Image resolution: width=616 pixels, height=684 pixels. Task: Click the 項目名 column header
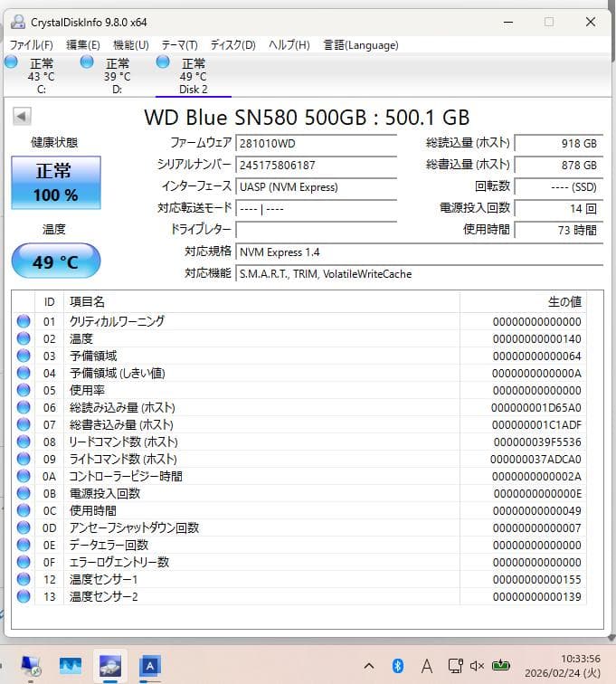261,302
